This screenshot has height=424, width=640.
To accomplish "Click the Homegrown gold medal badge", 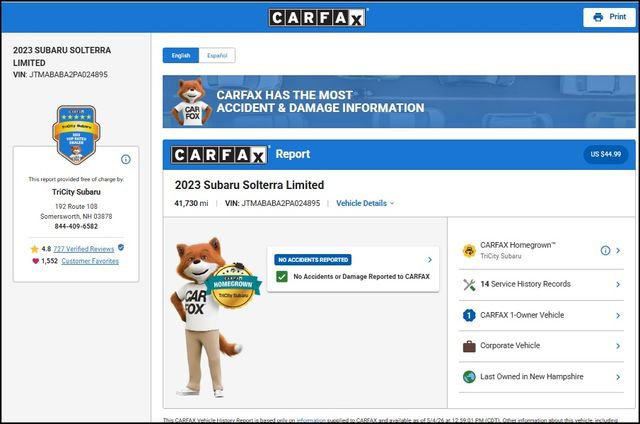I will [233, 286].
